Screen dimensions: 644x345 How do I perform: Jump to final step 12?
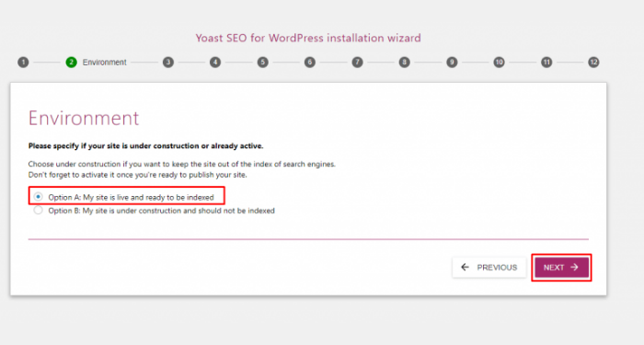click(x=593, y=62)
